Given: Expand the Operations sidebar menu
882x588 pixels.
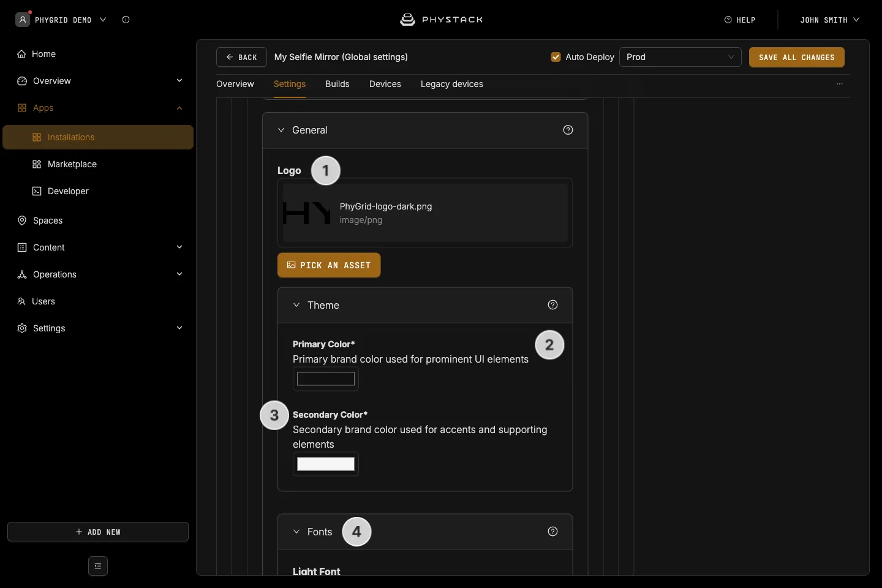Looking at the screenshot, I should pos(179,274).
